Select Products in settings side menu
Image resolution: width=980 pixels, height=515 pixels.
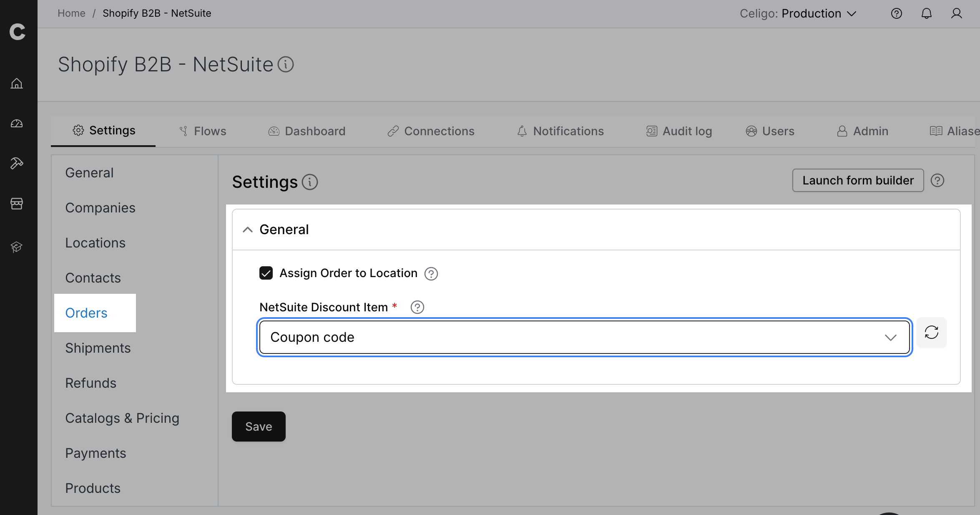[x=93, y=488]
